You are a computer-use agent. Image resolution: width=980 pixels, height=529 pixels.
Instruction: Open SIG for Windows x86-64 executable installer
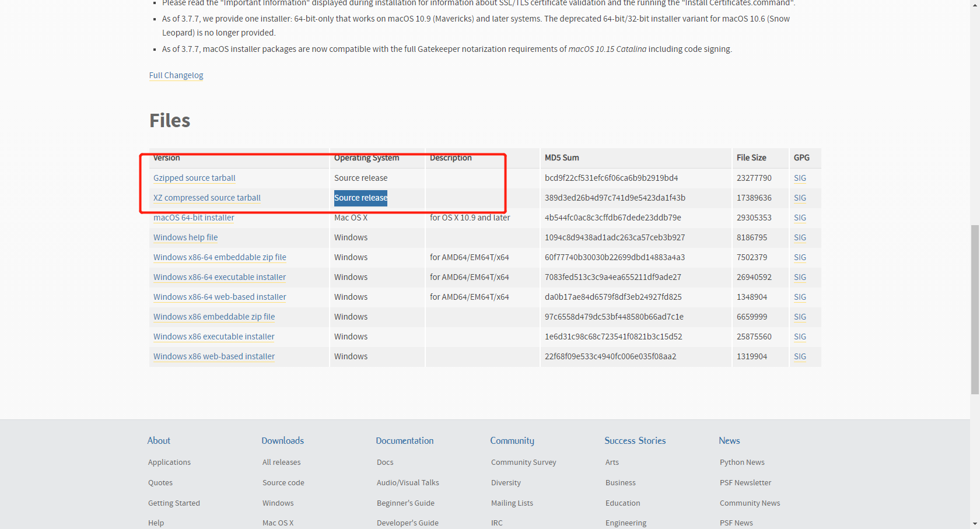point(800,277)
